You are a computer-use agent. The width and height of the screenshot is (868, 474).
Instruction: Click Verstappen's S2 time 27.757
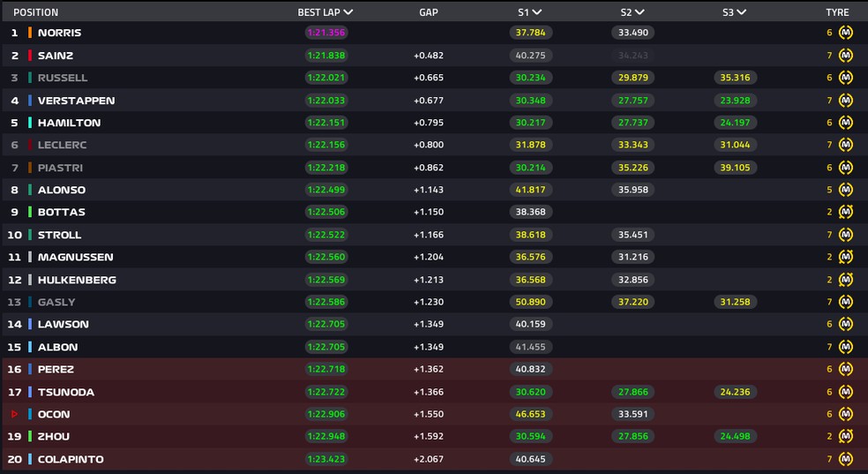pos(632,101)
